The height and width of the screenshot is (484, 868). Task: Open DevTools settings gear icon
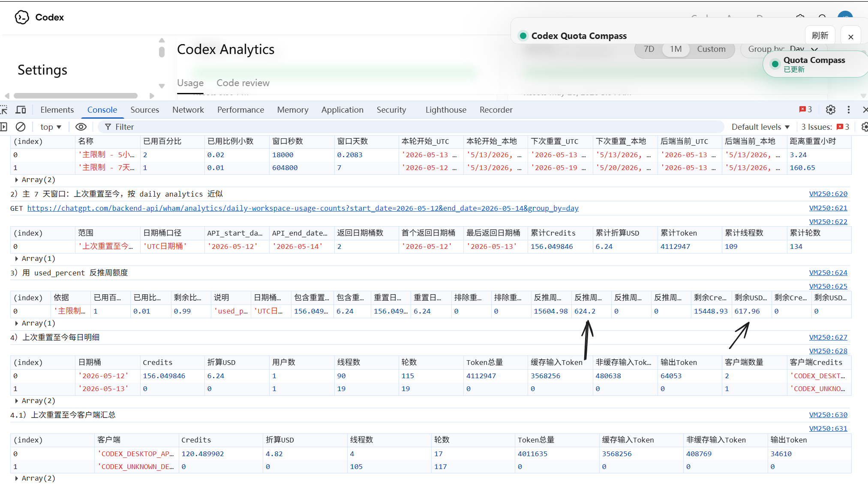coord(831,110)
